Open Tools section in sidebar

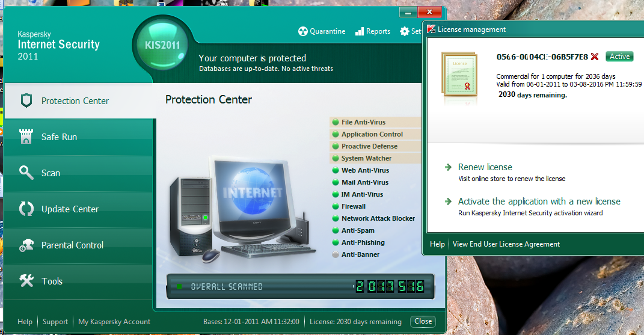[78, 281]
